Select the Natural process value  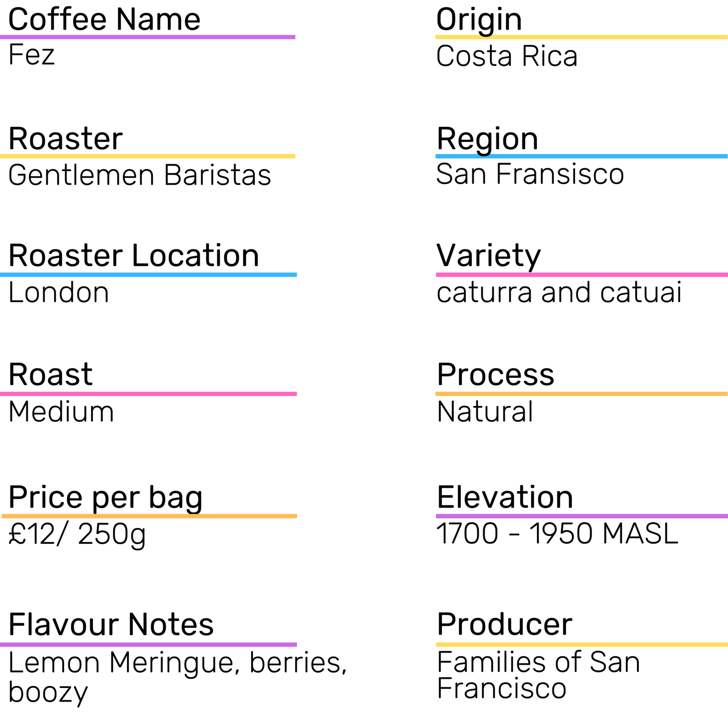point(485,412)
